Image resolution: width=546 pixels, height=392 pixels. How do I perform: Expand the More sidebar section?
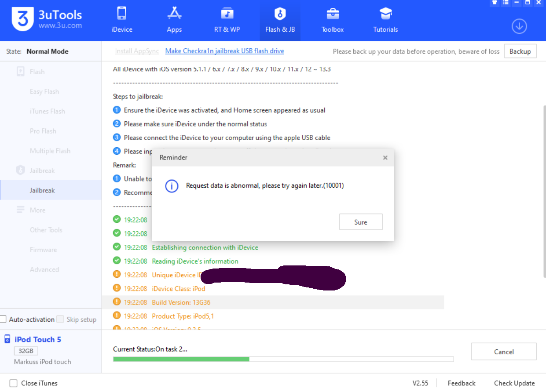tap(37, 210)
